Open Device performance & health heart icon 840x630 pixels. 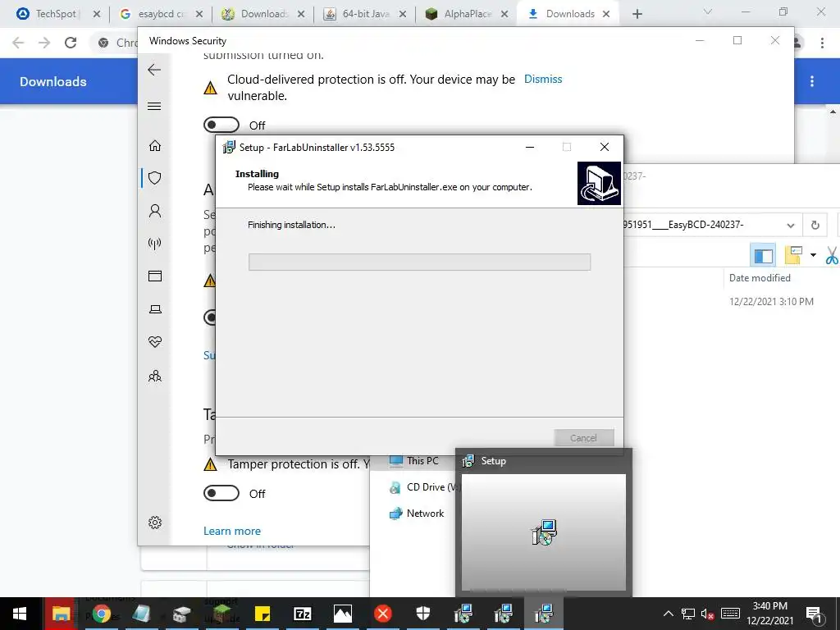[155, 342]
